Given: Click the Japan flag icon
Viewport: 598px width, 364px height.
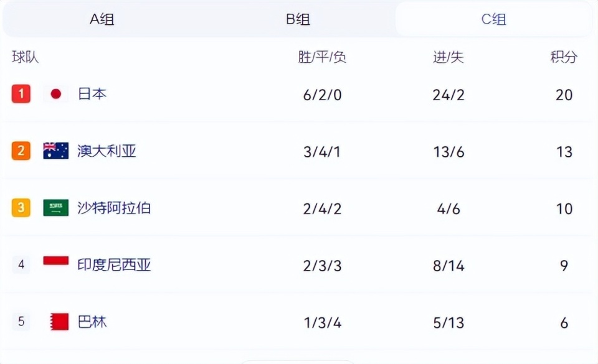Looking at the screenshot, I should 55,94.
